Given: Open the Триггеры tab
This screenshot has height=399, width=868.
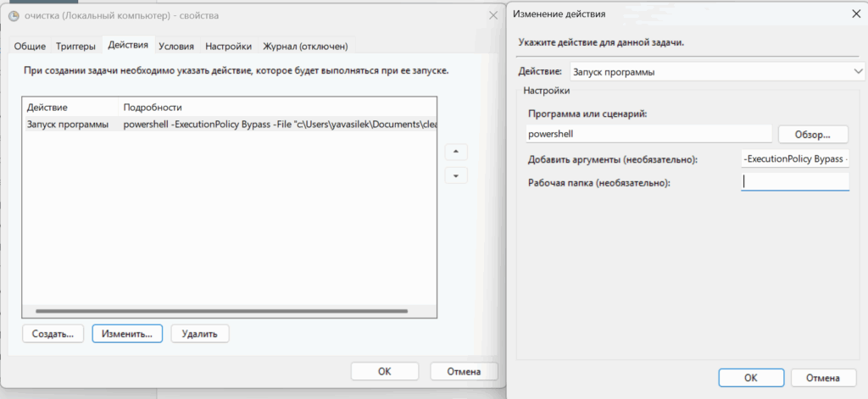Looking at the screenshot, I should [x=76, y=47].
